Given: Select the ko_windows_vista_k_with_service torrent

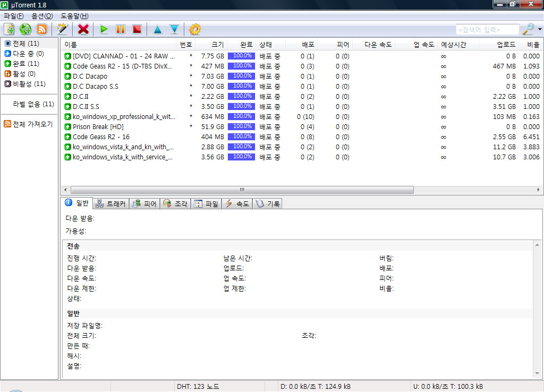Looking at the screenshot, I should [302, 157].
